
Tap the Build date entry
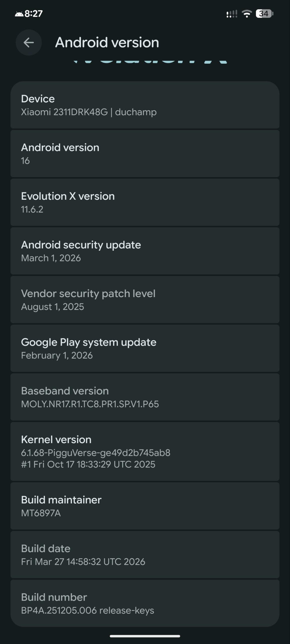click(x=145, y=554)
